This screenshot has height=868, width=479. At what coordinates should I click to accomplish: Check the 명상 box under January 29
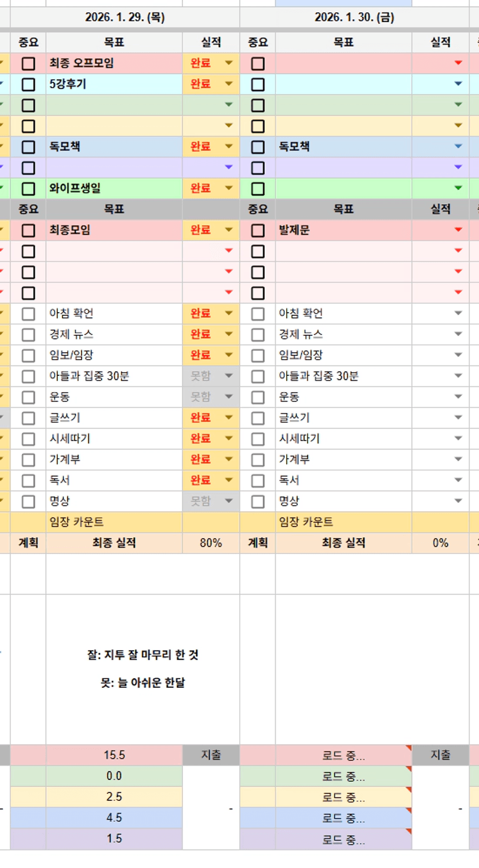click(28, 501)
